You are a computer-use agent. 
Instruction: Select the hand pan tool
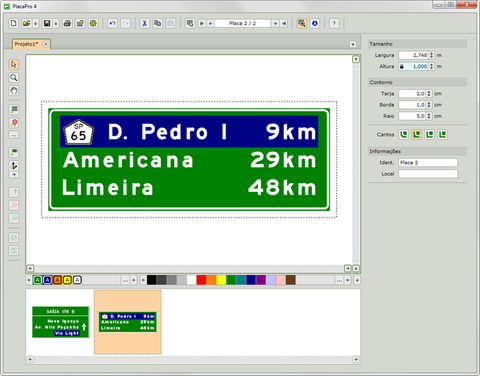(x=14, y=90)
